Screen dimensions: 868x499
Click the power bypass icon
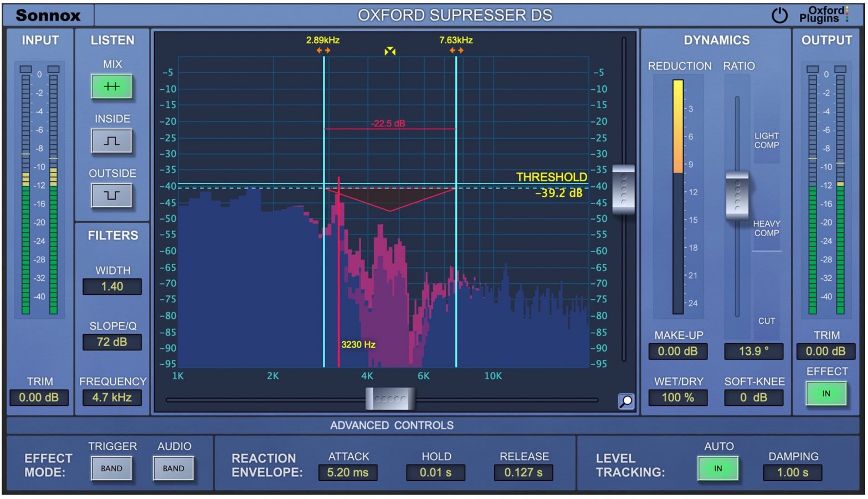click(x=779, y=16)
